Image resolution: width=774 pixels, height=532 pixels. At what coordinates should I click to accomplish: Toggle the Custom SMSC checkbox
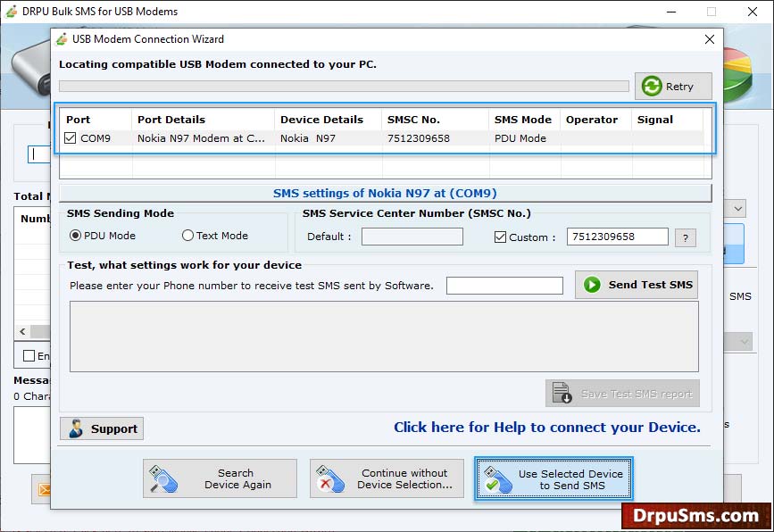tap(500, 237)
